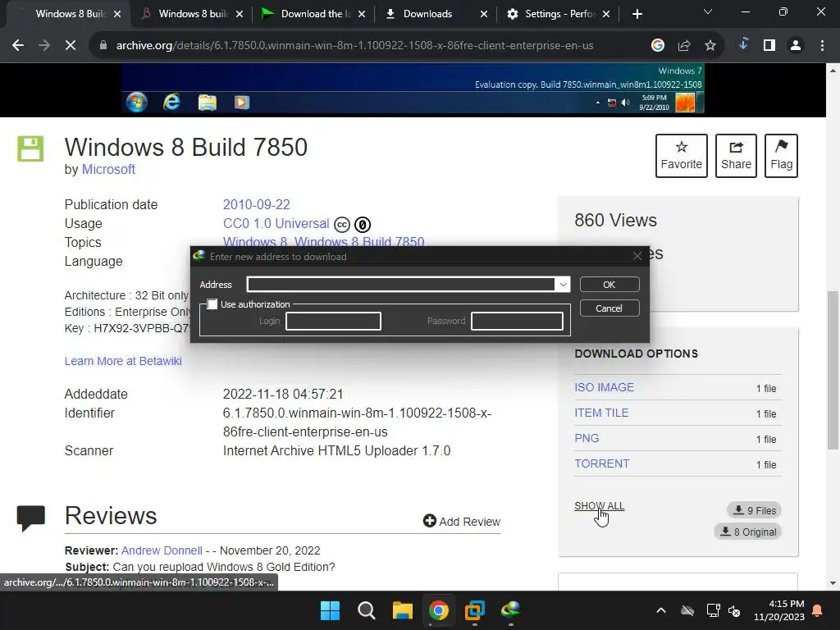
Task: Flag this item with Flag button
Action: (781, 155)
